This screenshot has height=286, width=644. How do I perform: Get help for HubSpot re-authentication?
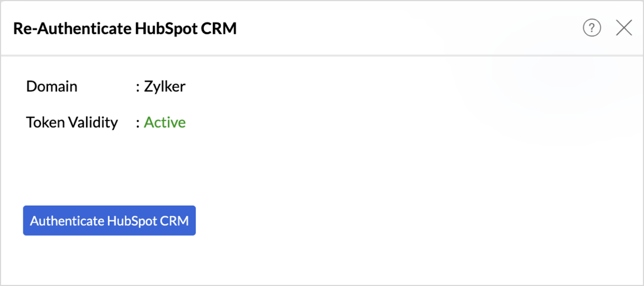(592, 28)
